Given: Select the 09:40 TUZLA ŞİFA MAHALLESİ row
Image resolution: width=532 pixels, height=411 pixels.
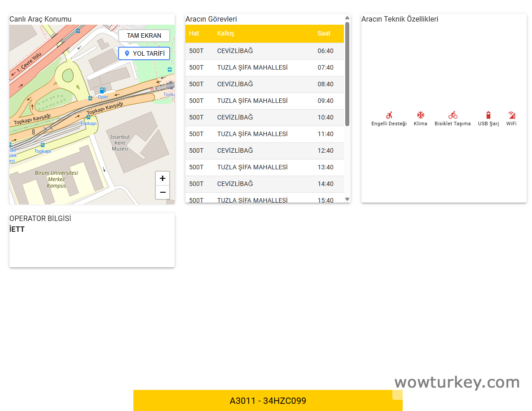Looking at the screenshot, I should [265, 101].
